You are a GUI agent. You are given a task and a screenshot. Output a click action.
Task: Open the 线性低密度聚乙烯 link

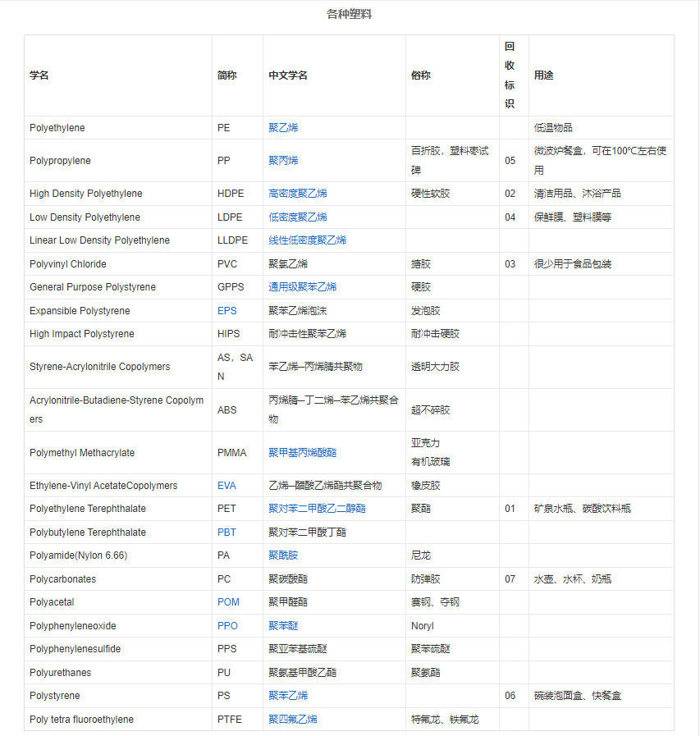click(x=307, y=240)
